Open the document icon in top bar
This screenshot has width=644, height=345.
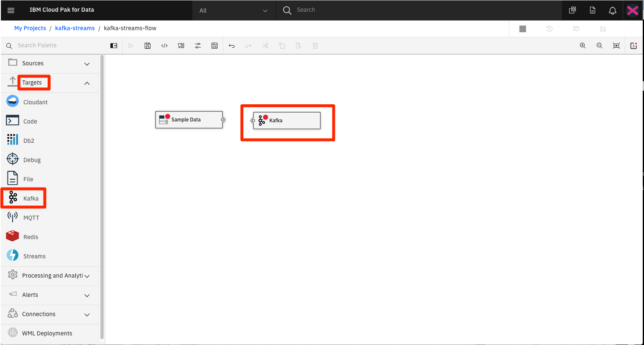[x=593, y=10]
